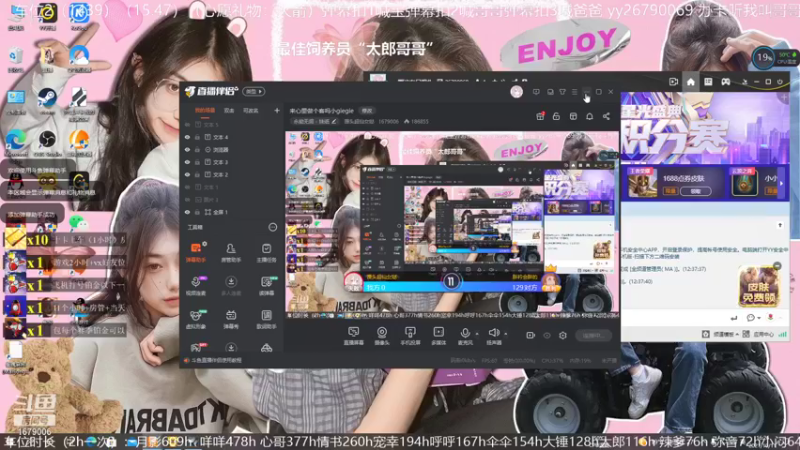The width and height of the screenshot is (800, 450).
Task: Click the 皮肤免费领 promo thumbnail in YY window
Action: point(759,286)
